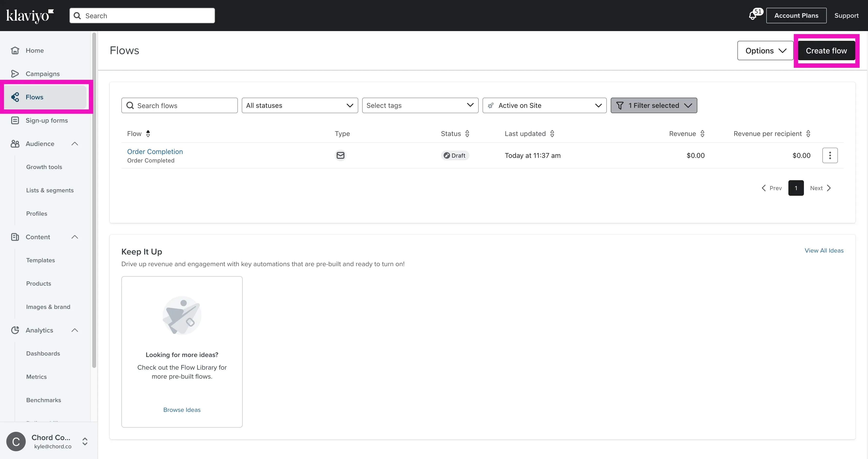Open the Select tags dropdown
This screenshot has height=459, width=868.
coord(420,106)
